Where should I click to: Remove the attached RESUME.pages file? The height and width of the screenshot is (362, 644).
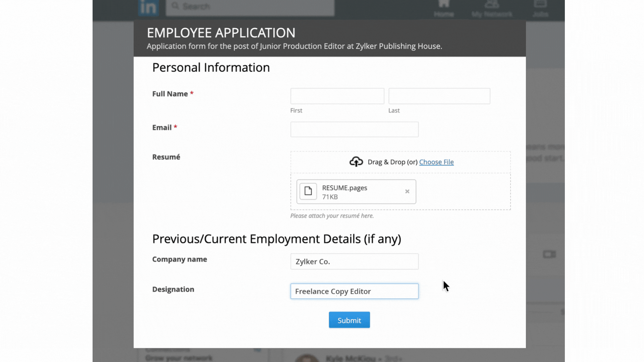(407, 191)
